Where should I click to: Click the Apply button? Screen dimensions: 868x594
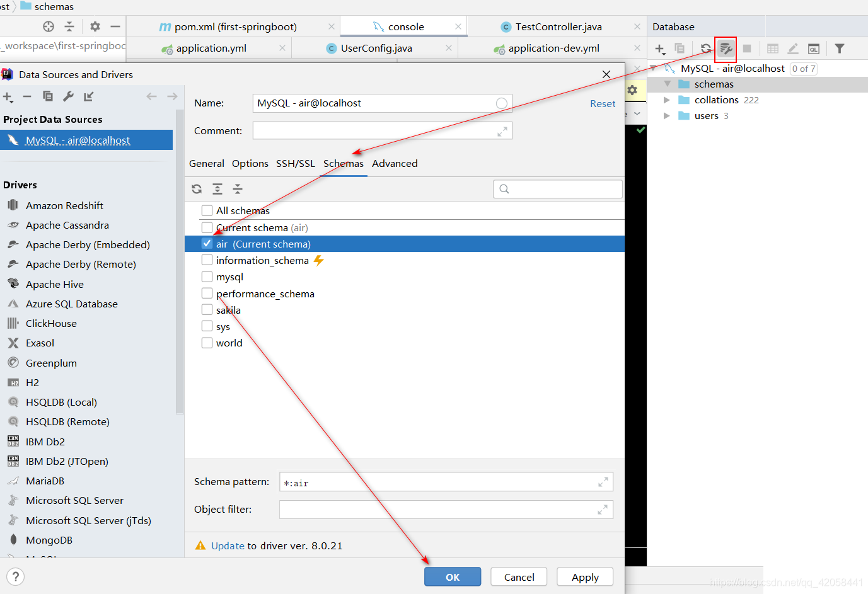click(x=586, y=577)
